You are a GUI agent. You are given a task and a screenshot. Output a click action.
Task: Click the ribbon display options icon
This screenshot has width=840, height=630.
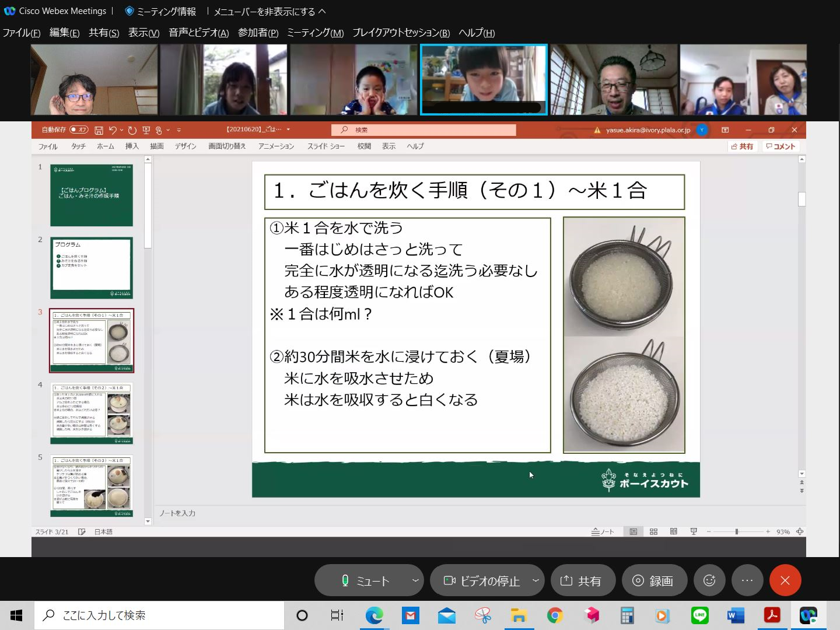pyautogui.click(x=725, y=130)
